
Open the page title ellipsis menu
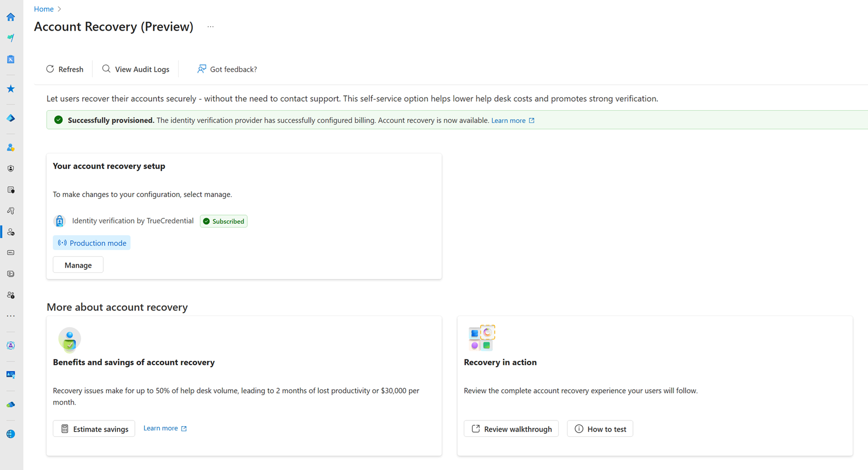[210, 27]
